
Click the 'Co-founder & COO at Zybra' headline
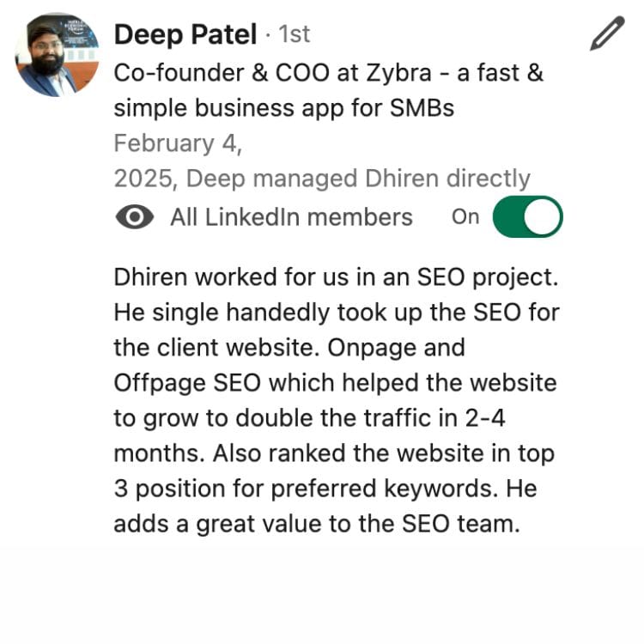[328, 72]
